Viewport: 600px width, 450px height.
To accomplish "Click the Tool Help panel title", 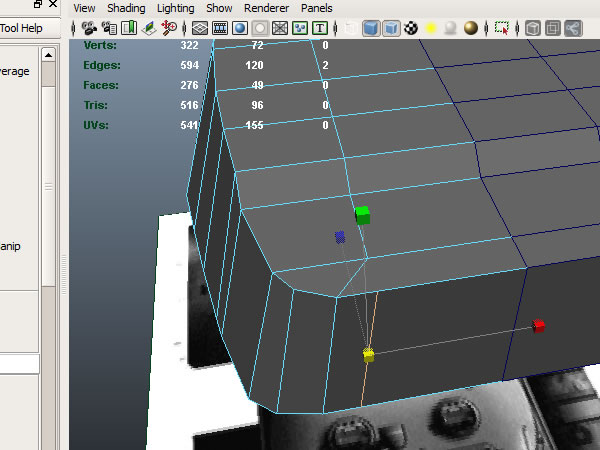I will point(21,28).
